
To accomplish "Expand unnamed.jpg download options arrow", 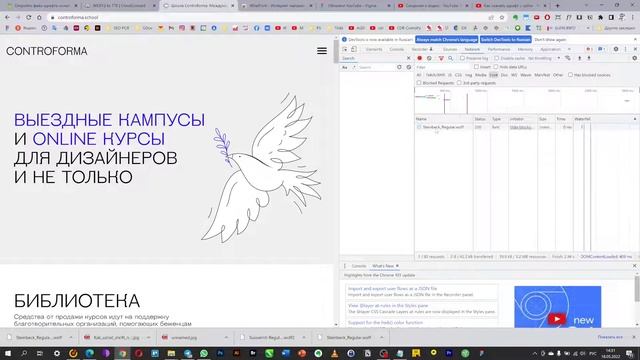I will [226, 338].
